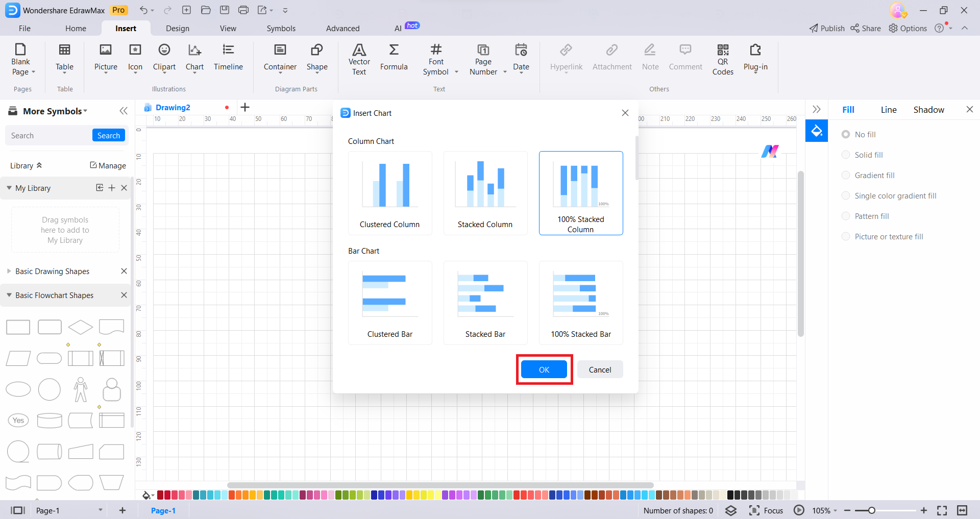Collapse the ribbon with the caret

965,28
